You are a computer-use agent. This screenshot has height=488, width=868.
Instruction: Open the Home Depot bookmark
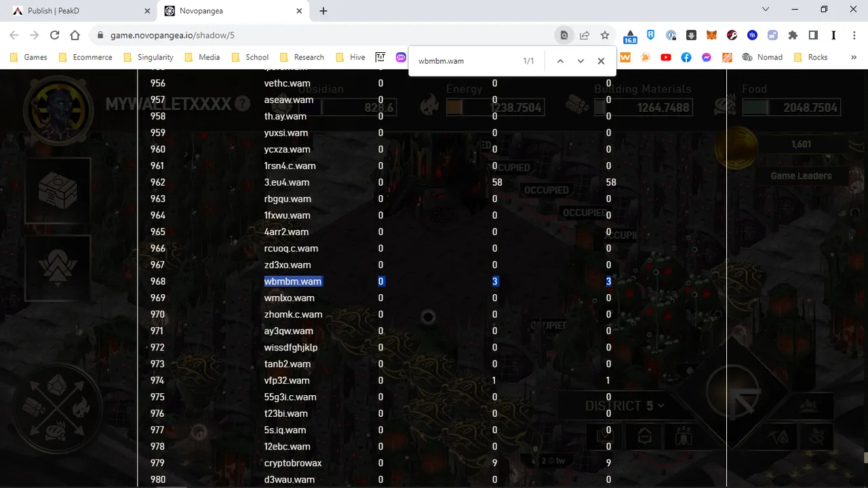727,58
